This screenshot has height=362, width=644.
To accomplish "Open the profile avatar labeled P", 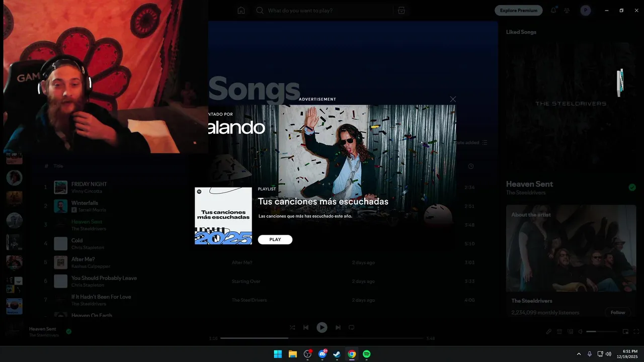I will coord(585,10).
